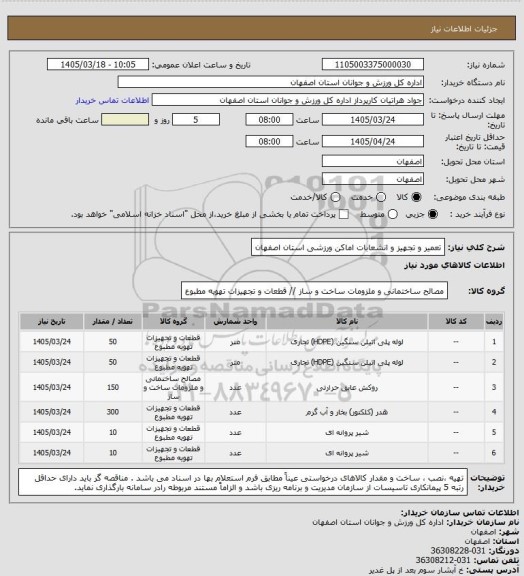Click the goods group field

point(314,291)
